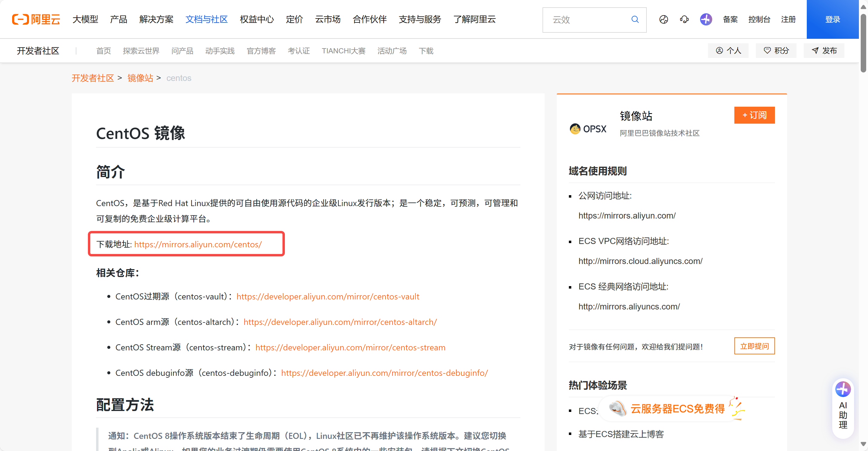Go to 首页 tab in community nav
This screenshot has height=451, width=868.
point(103,51)
